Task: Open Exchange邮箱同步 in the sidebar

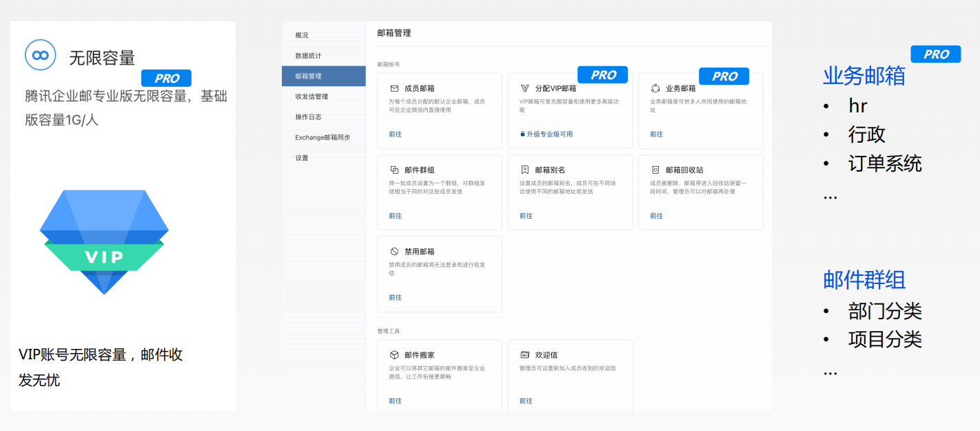Action: pyautogui.click(x=323, y=137)
